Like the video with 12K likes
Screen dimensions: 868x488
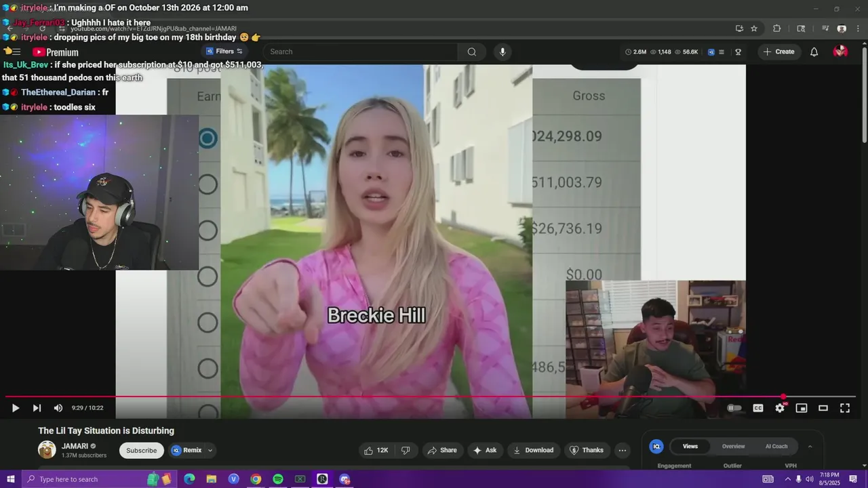(x=376, y=450)
